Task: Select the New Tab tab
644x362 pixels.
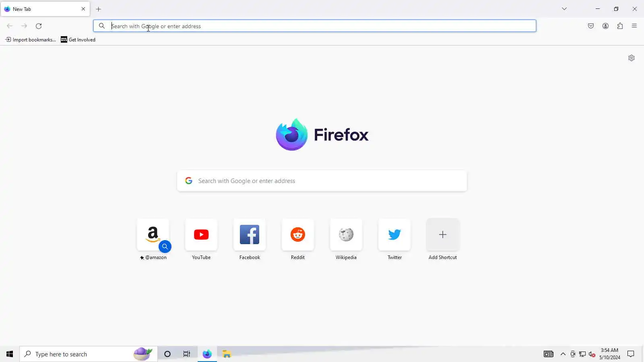Action: click(x=45, y=9)
